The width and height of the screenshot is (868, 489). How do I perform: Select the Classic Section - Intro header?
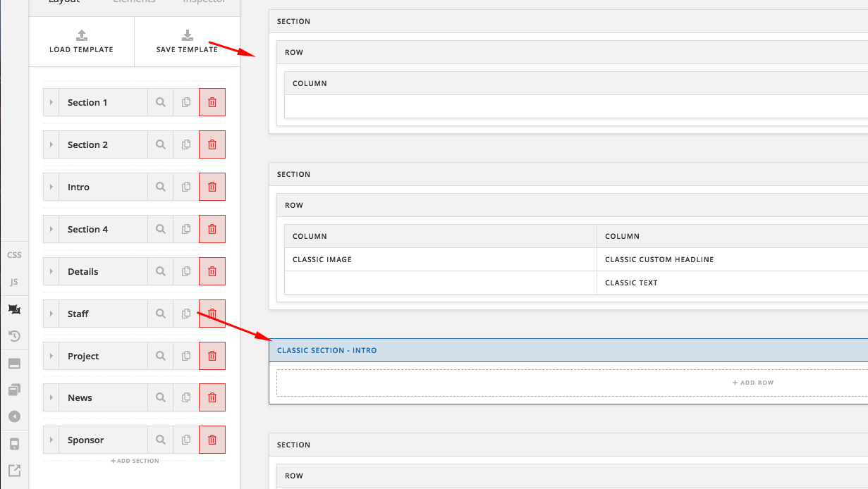coord(327,350)
